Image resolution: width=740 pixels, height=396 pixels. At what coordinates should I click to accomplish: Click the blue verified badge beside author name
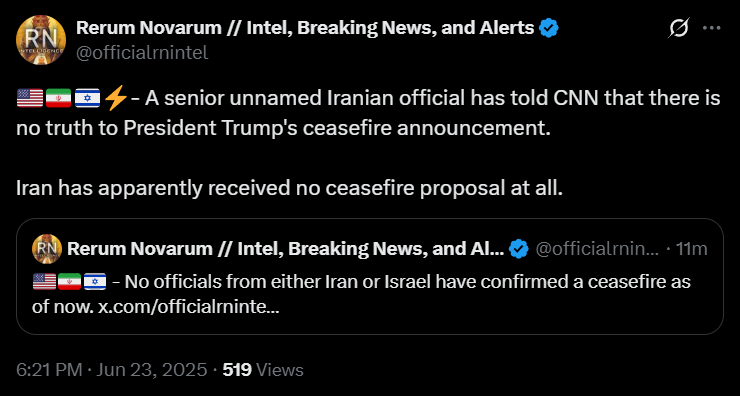click(x=549, y=28)
